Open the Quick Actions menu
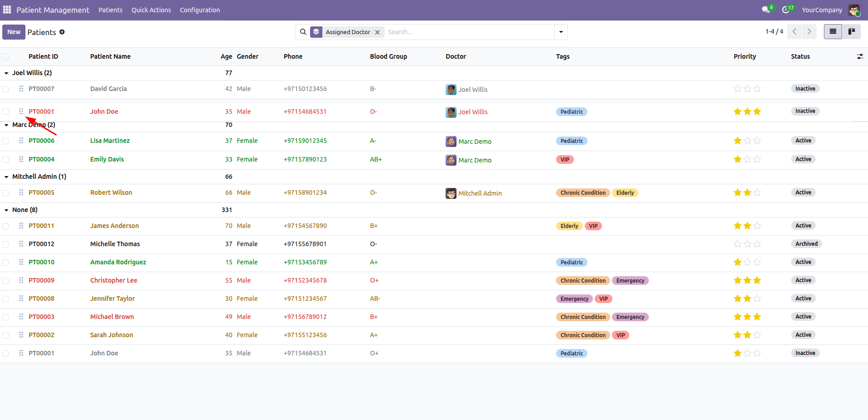 pyautogui.click(x=151, y=10)
